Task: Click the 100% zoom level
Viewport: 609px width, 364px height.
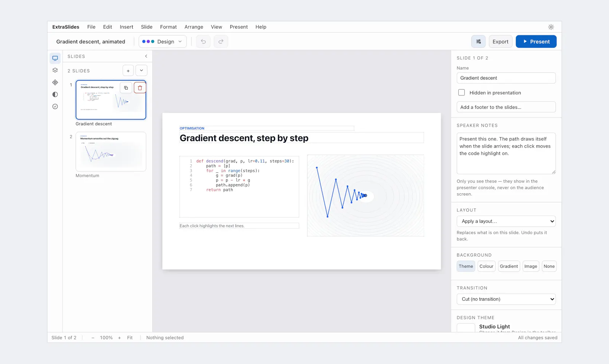Action: click(106, 338)
